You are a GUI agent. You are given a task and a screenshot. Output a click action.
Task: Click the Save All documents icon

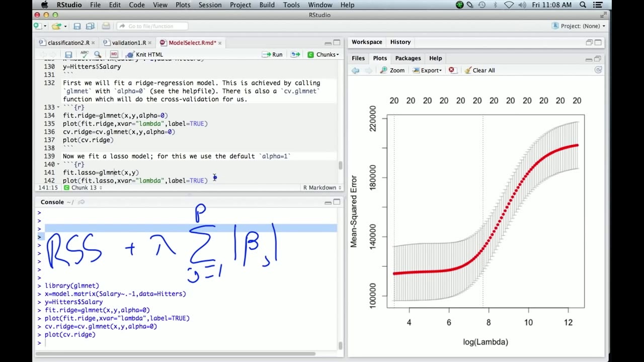pos(90,26)
